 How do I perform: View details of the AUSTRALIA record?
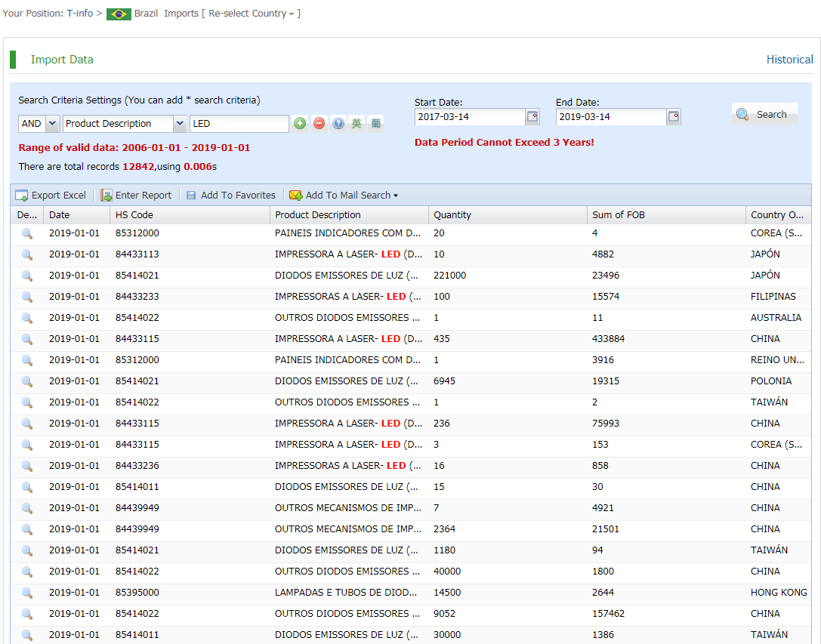coord(27,319)
